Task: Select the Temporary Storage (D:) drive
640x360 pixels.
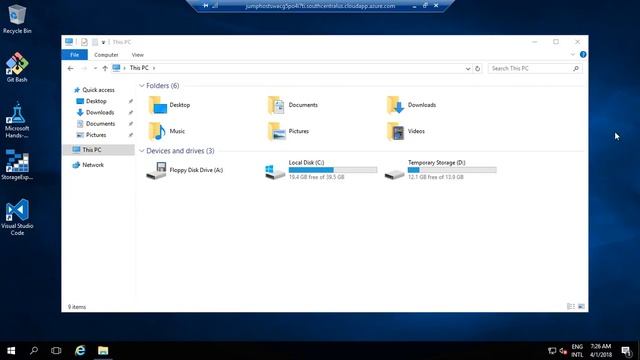Action: (x=440, y=170)
